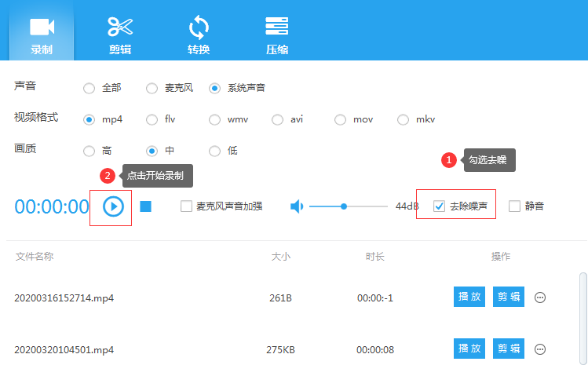Enable the 静音 mute checkbox
This screenshot has height=376, width=588.
coord(515,206)
